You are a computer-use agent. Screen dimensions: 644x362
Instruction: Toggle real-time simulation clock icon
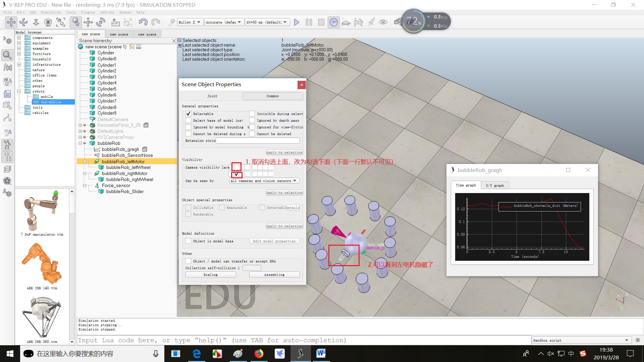pos(333,22)
